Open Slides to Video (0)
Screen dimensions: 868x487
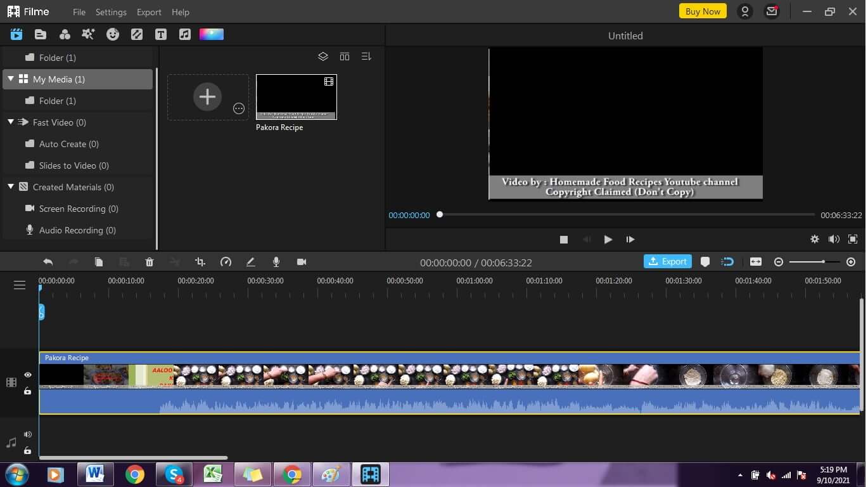[x=74, y=166]
